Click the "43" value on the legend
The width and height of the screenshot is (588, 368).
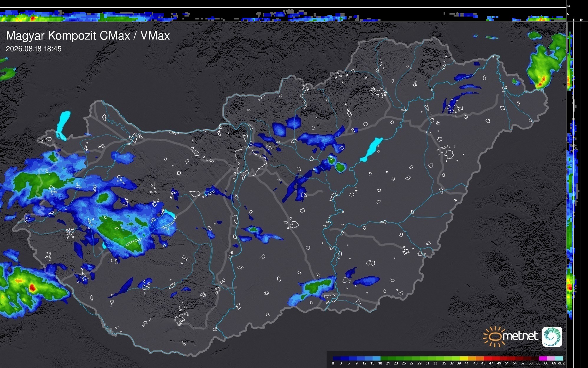pyautogui.click(x=475, y=363)
